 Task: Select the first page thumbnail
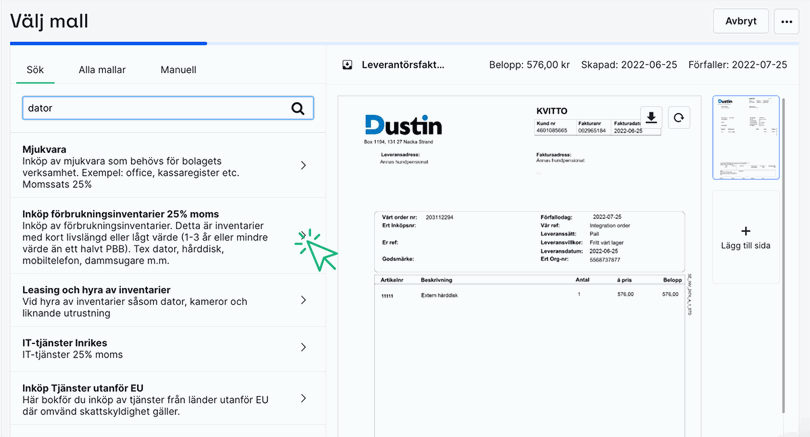click(745, 137)
